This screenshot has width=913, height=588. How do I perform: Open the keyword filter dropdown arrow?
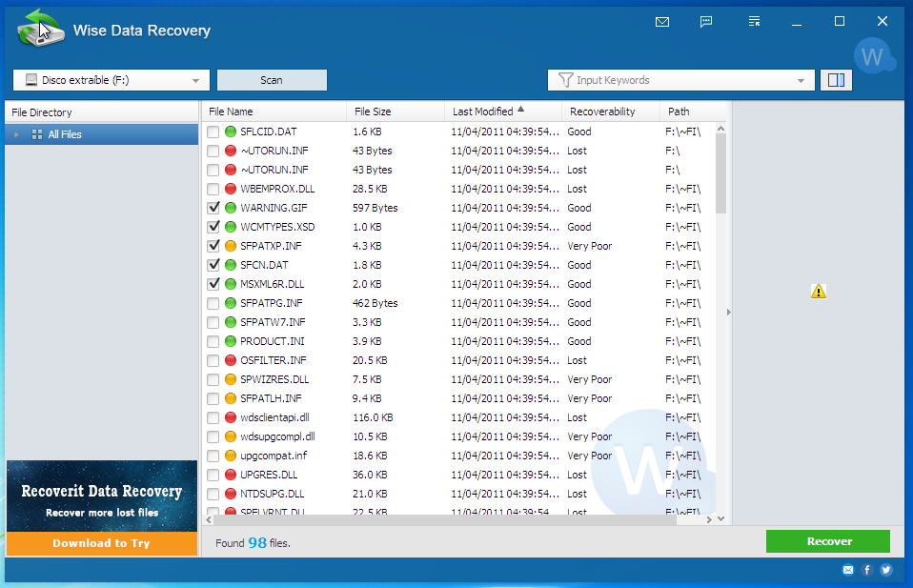[801, 81]
